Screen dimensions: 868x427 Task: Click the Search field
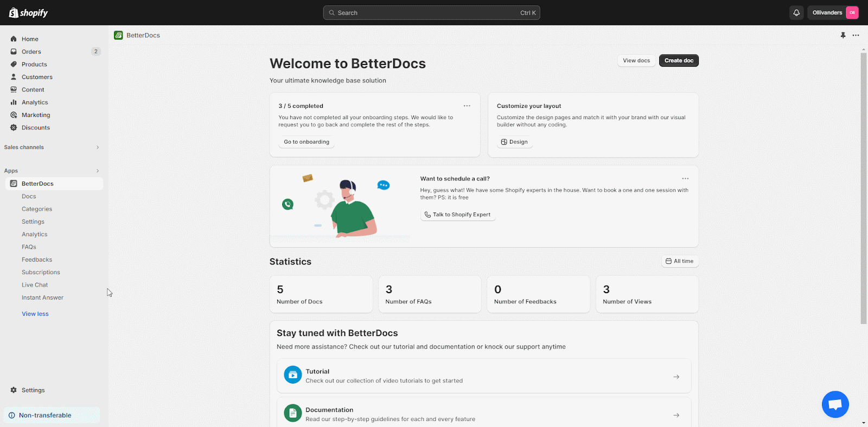(431, 12)
